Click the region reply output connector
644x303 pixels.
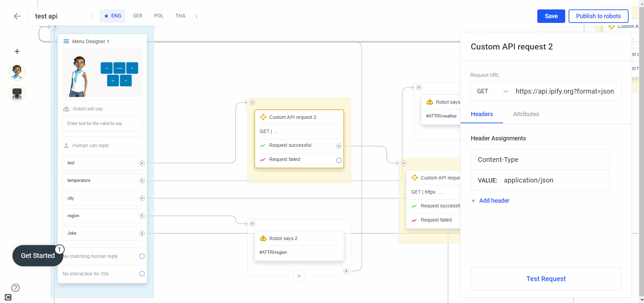(142, 216)
